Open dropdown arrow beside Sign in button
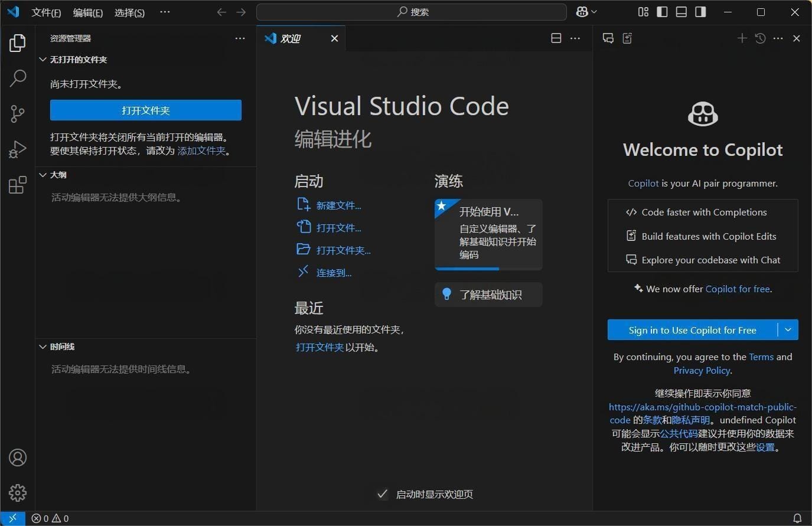812x526 pixels. pyautogui.click(x=788, y=330)
